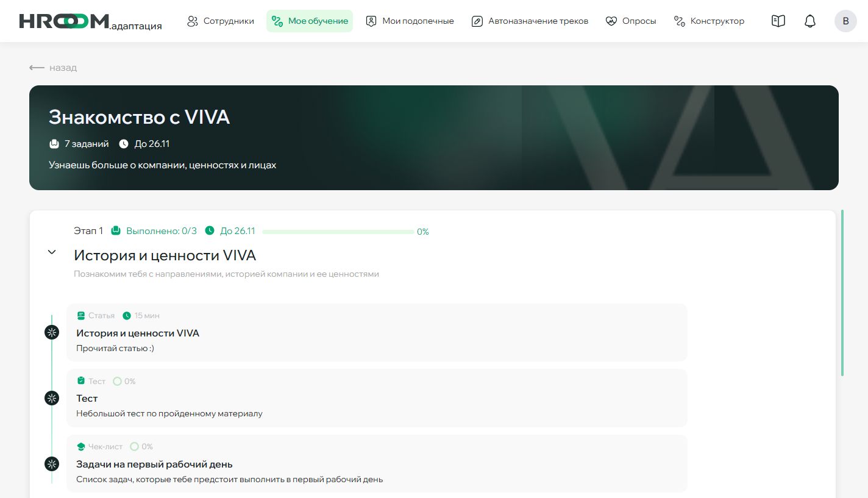The width and height of the screenshot is (868, 498).
Task: Click the HROOM logo
Action: (90, 22)
